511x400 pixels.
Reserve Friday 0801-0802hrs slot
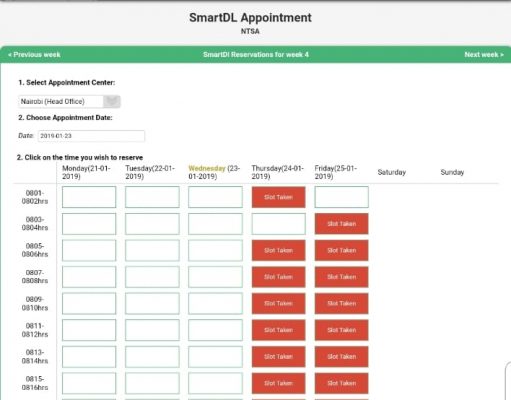(342, 197)
